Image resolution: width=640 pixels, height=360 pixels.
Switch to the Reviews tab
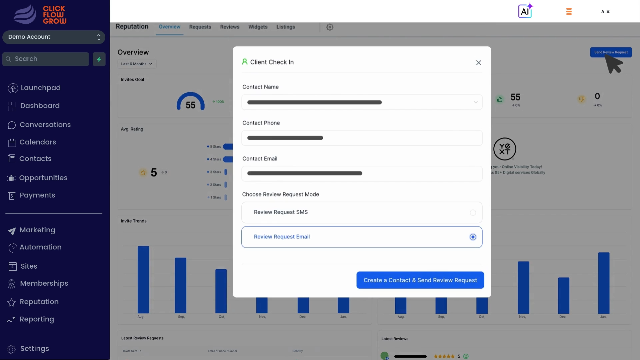[x=229, y=27]
